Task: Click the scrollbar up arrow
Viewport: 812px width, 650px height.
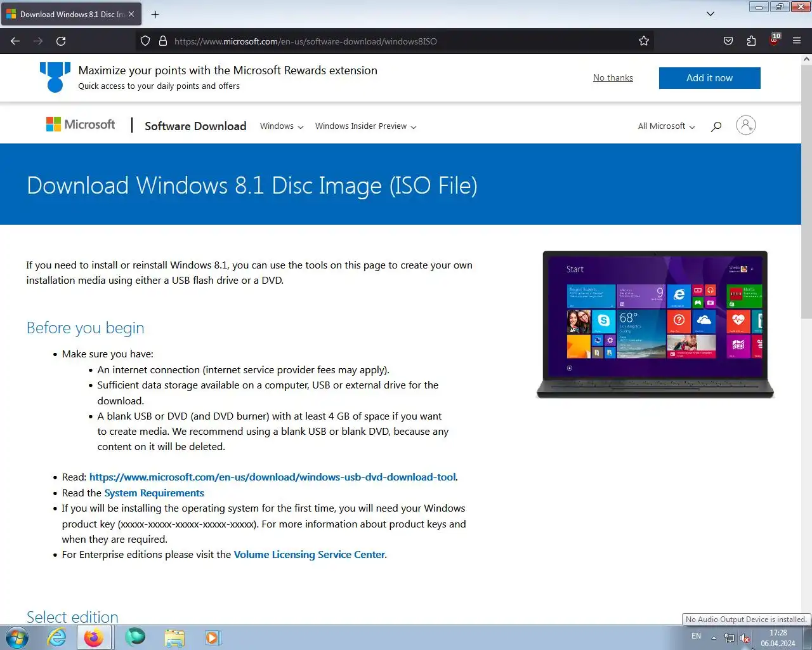Action: click(x=806, y=59)
